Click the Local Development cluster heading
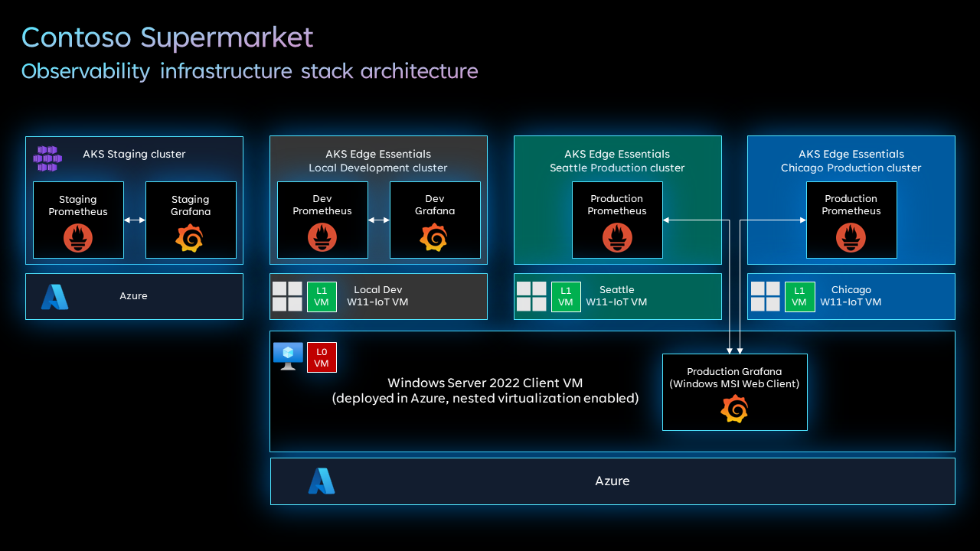Screen dimensions: 980x551 point(378,161)
